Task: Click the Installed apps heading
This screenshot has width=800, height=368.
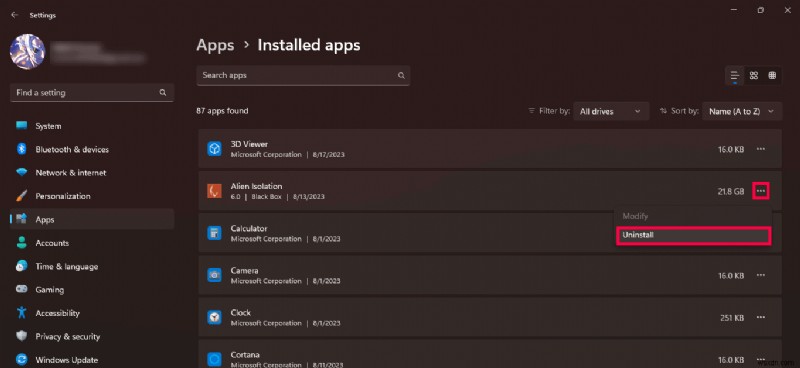Action: [x=309, y=45]
